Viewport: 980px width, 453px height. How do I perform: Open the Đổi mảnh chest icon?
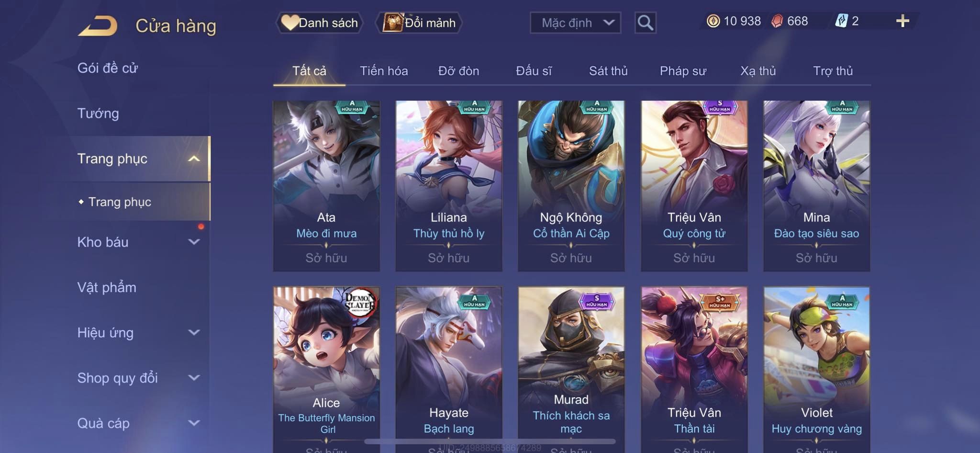pos(392,23)
